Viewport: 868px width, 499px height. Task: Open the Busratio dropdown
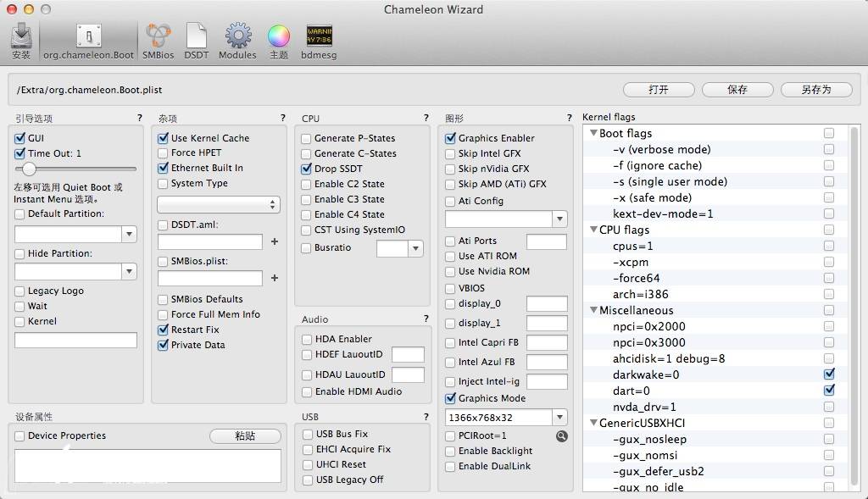415,248
